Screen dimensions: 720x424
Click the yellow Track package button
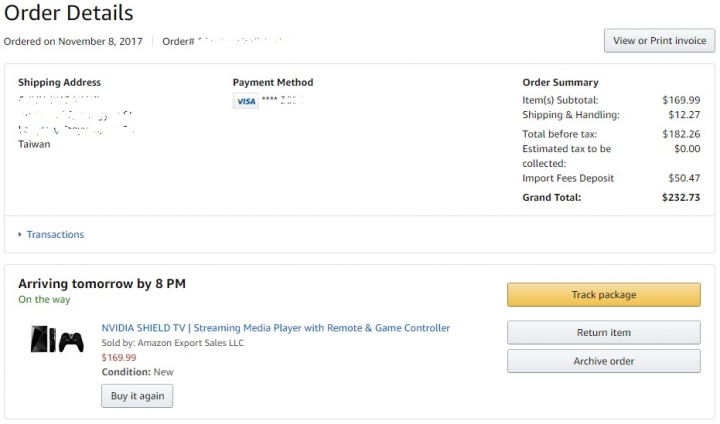(604, 294)
